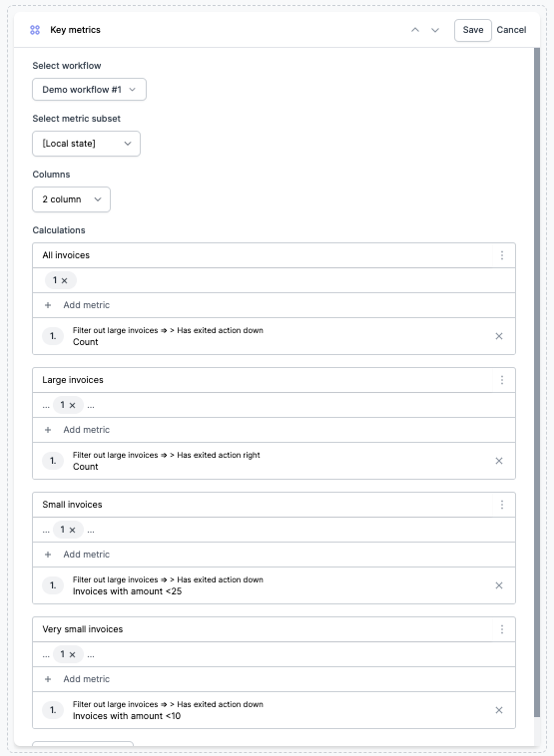
Task: Open three-dot menu for Small invoices
Action: [502, 505]
